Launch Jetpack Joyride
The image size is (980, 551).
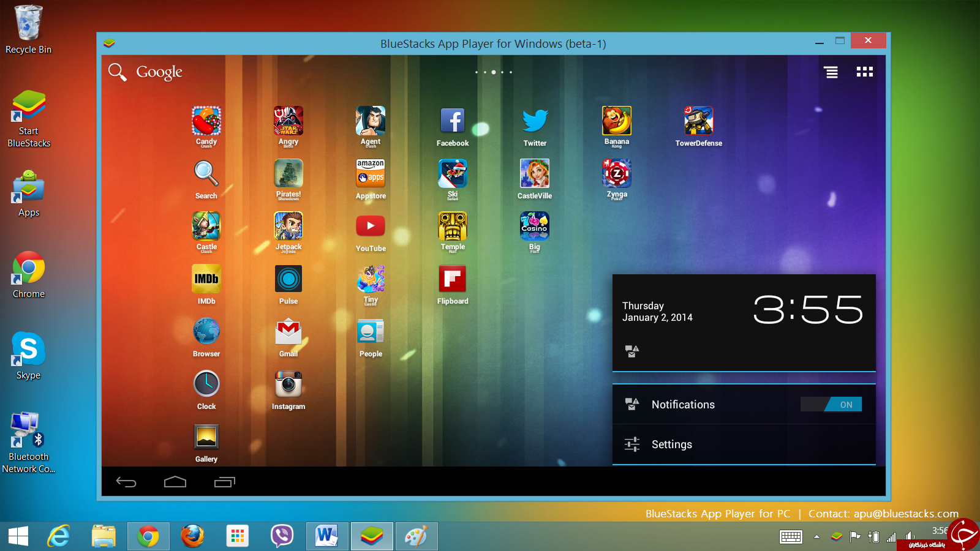pyautogui.click(x=288, y=227)
